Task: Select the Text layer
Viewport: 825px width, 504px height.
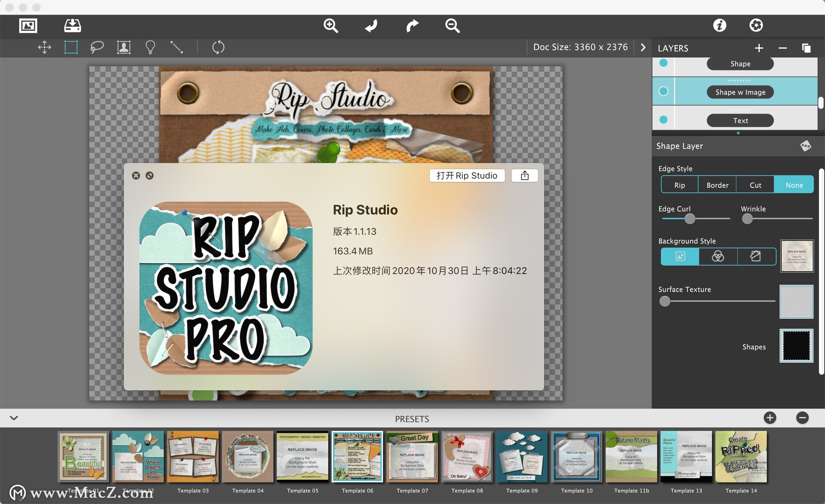Action: 740,120
